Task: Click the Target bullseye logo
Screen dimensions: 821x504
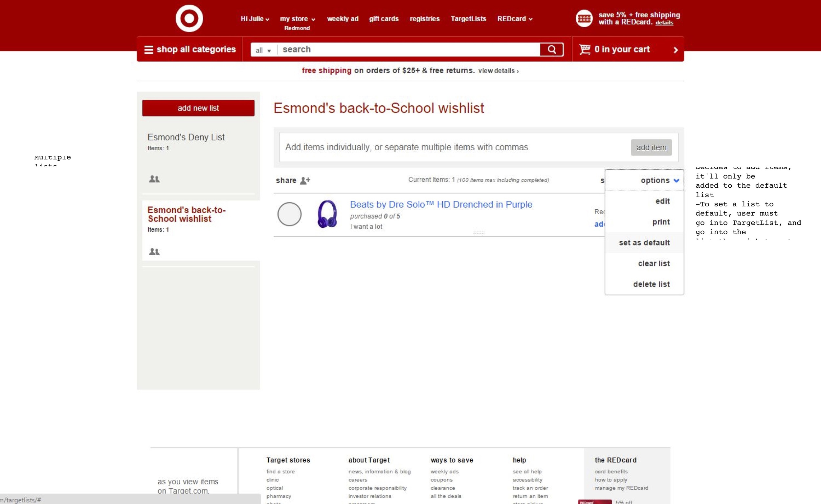Action: (x=189, y=18)
